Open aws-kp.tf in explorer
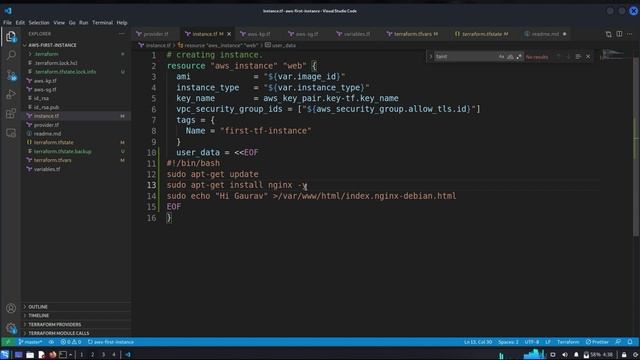This screenshot has height=360, width=640. click(x=76, y=81)
